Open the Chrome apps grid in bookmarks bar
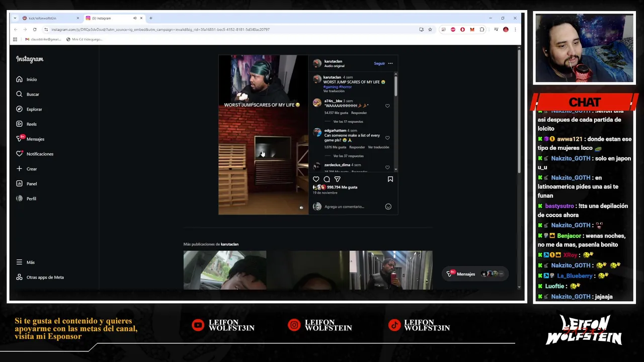644x362 pixels. coord(15,39)
